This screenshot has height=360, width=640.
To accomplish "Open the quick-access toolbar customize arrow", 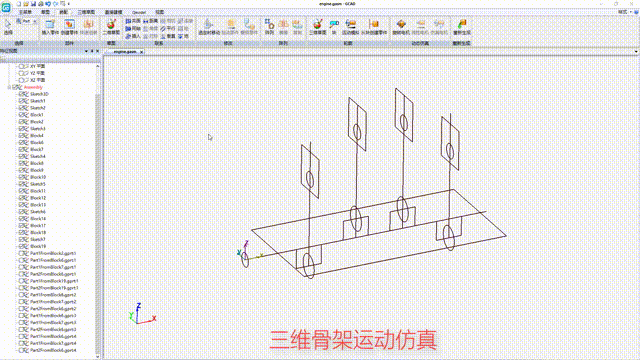I will coord(69,4).
